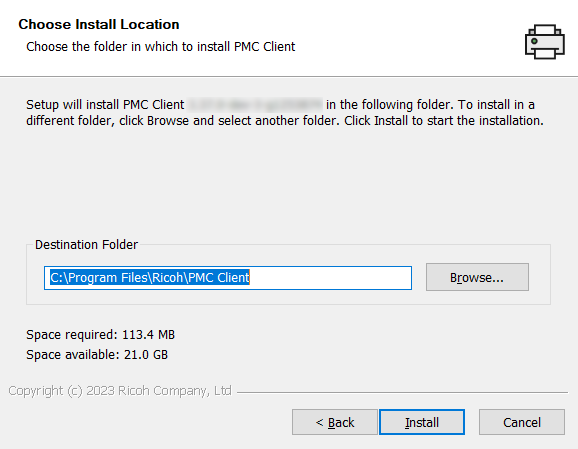
Task: Click the blurred version text after PMC Client
Action: click(x=255, y=105)
